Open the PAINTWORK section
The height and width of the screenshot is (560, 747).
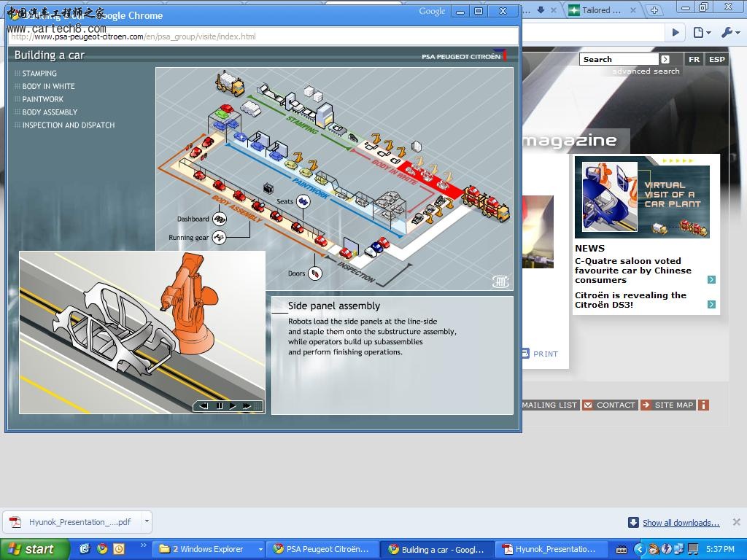click(x=42, y=99)
